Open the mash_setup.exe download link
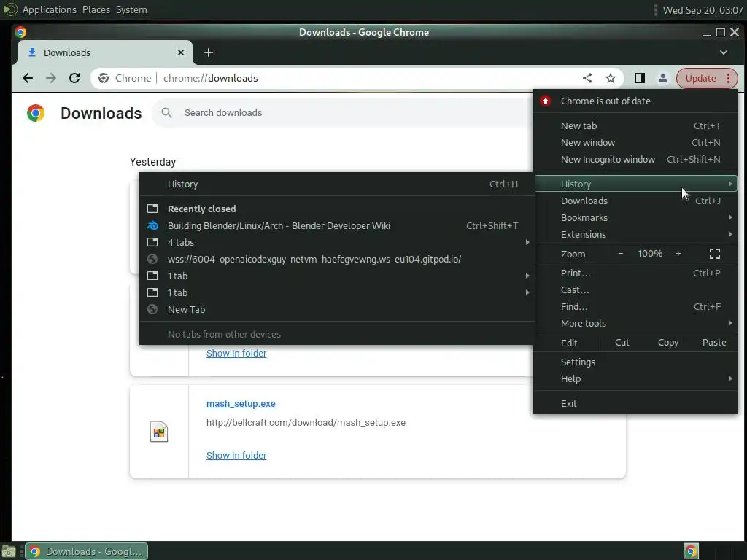Viewport: 747px width, 560px height. coord(241,404)
